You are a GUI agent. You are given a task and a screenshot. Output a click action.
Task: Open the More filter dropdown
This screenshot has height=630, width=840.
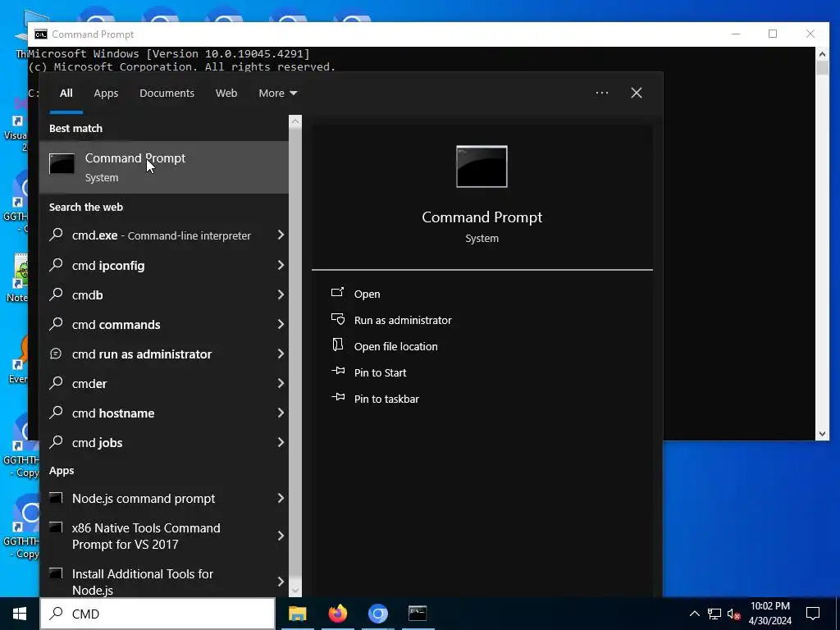[277, 94]
